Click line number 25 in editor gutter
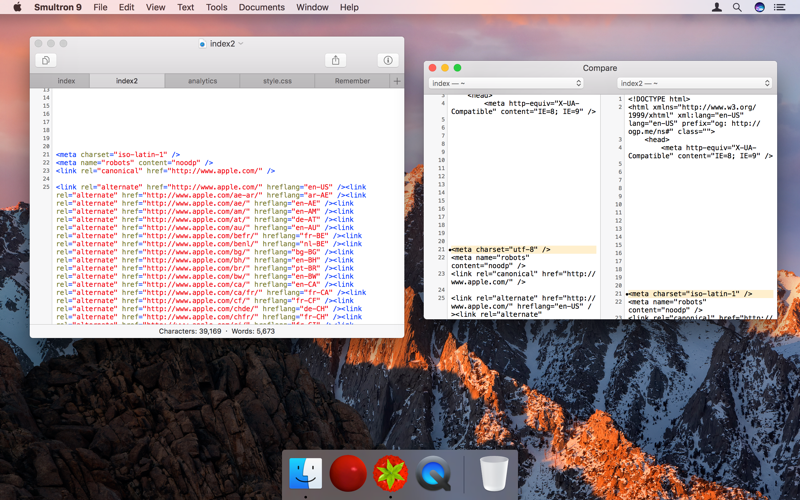Screen dimensions: 800x500 click(x=46, y=187)
